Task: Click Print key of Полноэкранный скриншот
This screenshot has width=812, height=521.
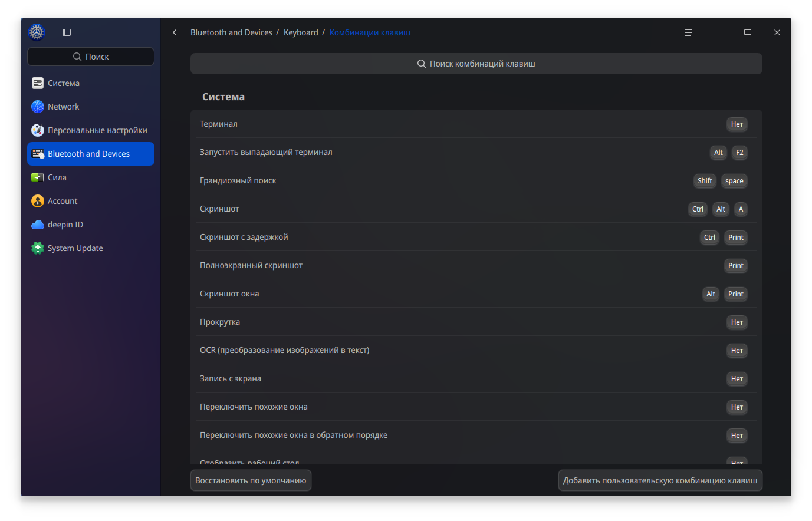Action: tap(735, 266)
